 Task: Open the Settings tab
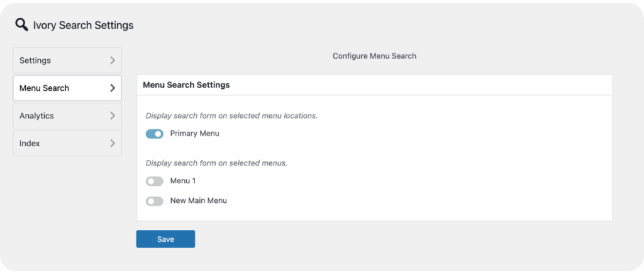(x=67, y=60)
